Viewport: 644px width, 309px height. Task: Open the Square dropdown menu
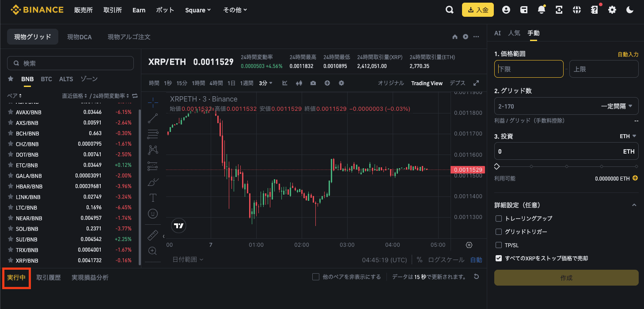(198, 10)
